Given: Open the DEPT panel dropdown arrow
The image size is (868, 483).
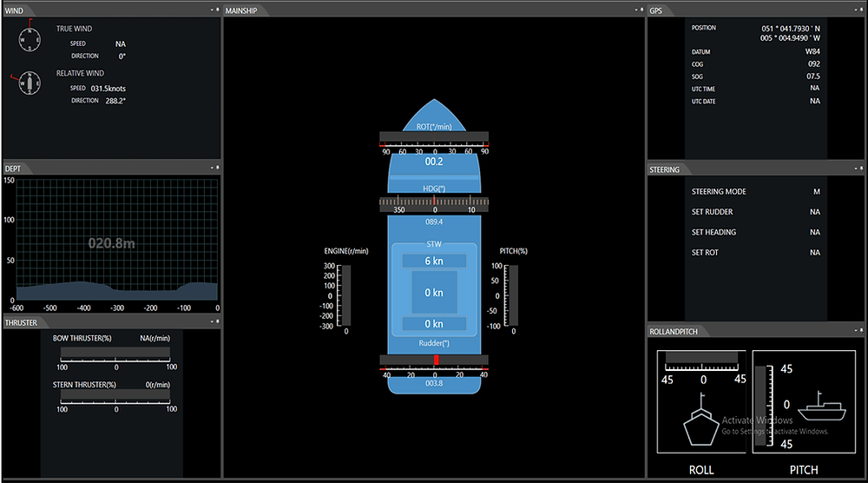Looking at the screenshot, I should (x=212, y=168).
